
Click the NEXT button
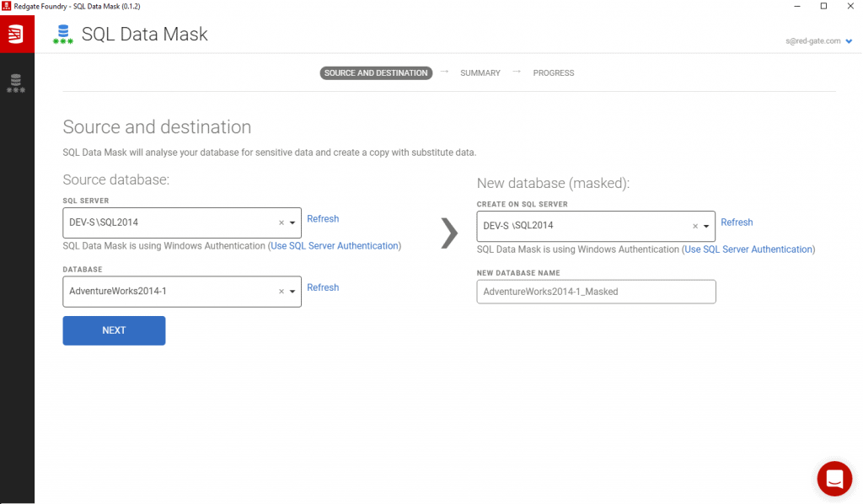[113, 330]
